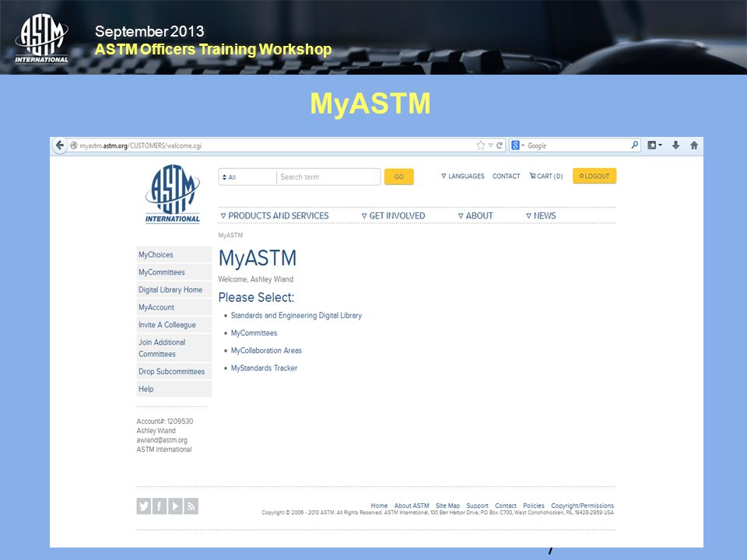747x560 pixels.
Task: Click footer About ASTM link
Action: (x=412, y=506)
